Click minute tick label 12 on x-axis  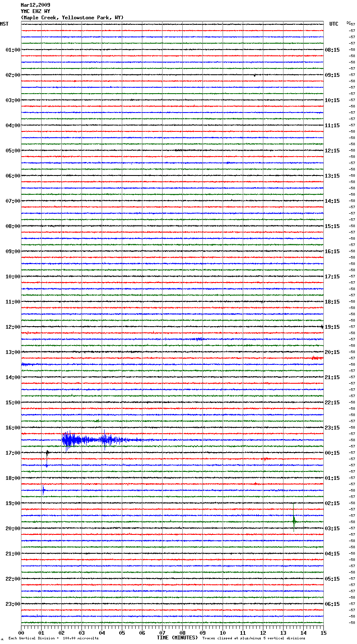[x=263, y=633]
